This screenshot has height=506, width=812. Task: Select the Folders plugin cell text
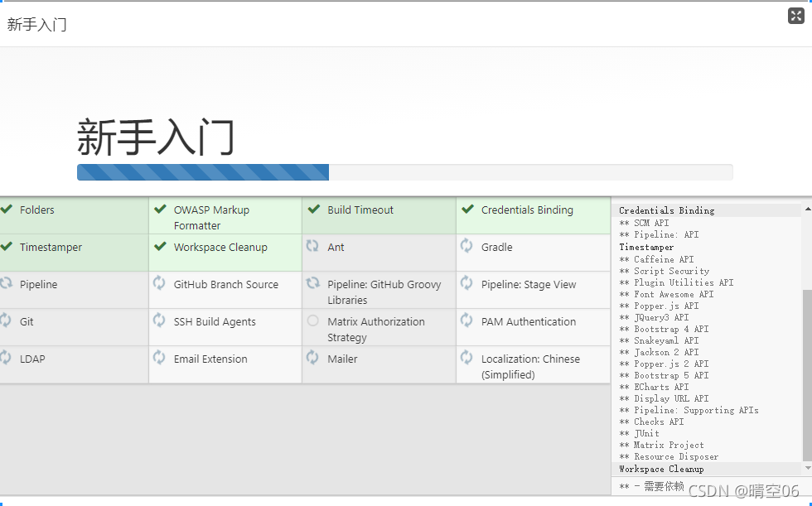36,210
